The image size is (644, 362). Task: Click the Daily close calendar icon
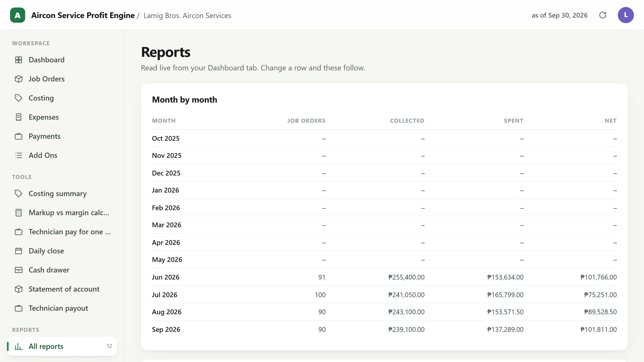click(x=19, y=251)
